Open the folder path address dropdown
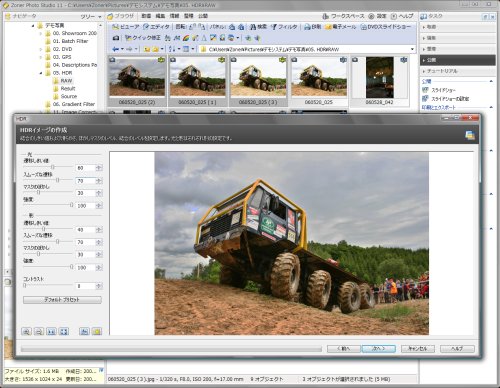500x388 pixels. coord(413,49)
